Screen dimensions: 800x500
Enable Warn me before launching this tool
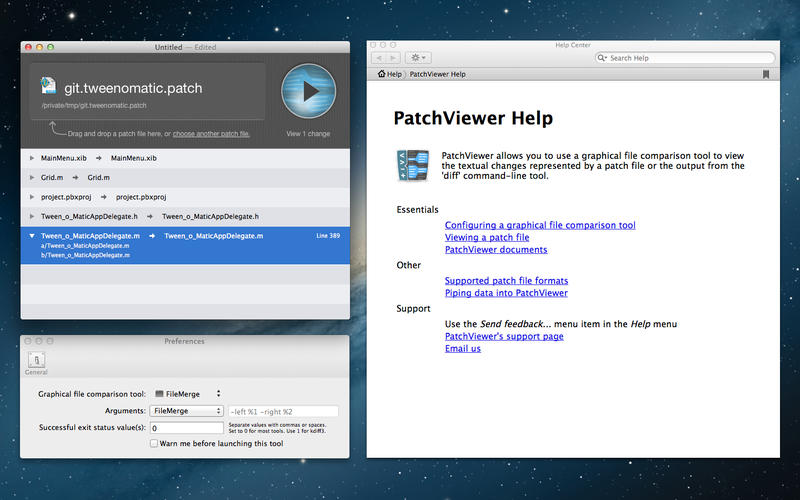coord(154,443)
